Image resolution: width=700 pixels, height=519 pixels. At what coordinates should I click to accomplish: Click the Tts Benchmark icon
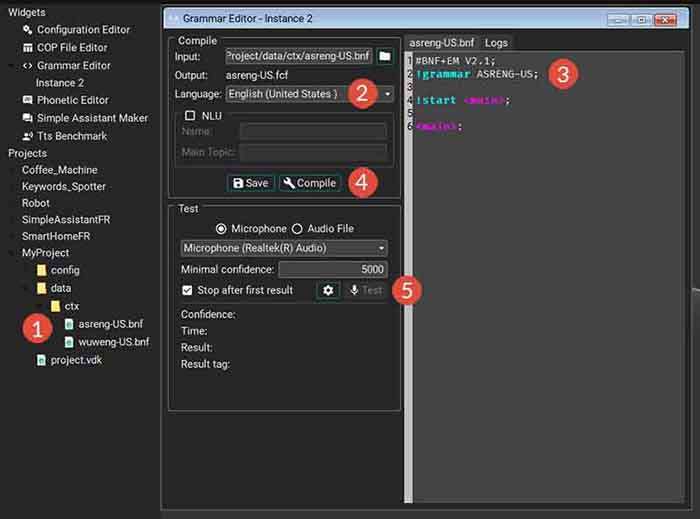[x=28, y=136]
